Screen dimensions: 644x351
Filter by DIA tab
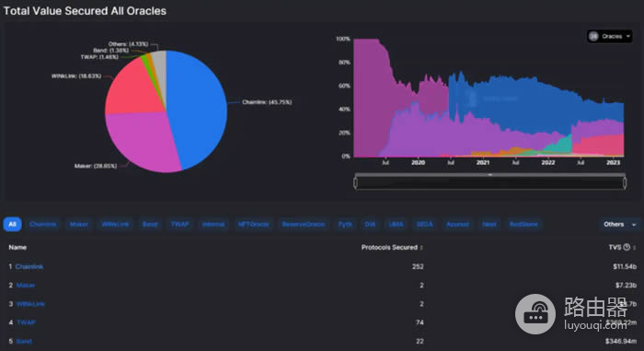tap(370, 224)
